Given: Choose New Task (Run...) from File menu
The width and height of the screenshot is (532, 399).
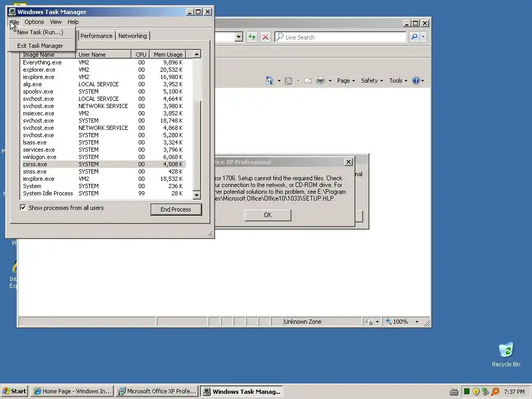Looking at the screenshot, I should pos(40,32).
